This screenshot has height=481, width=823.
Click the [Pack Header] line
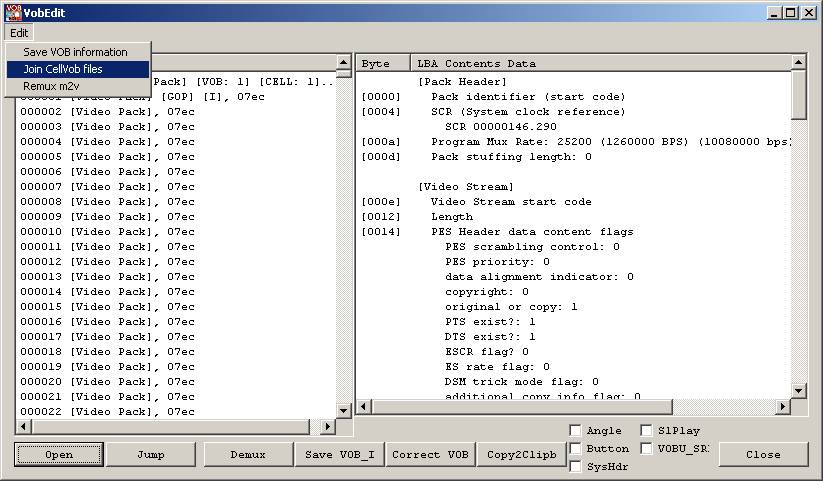(462, 82)
